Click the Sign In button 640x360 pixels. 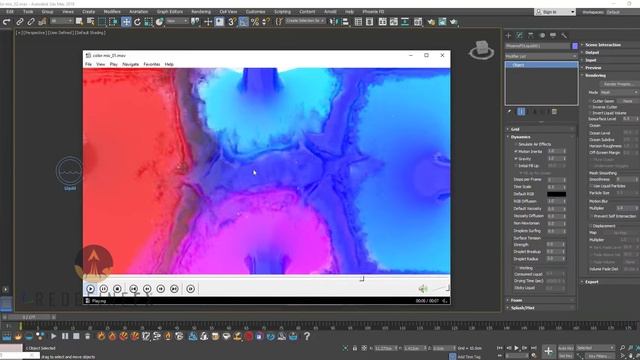click(x=555, y=12)
